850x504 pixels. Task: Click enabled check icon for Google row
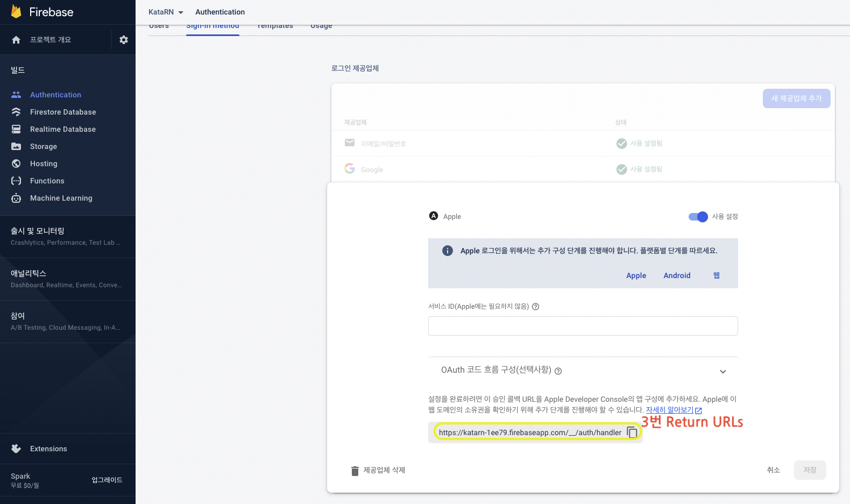pyautogui.click(x=621, y=169)
